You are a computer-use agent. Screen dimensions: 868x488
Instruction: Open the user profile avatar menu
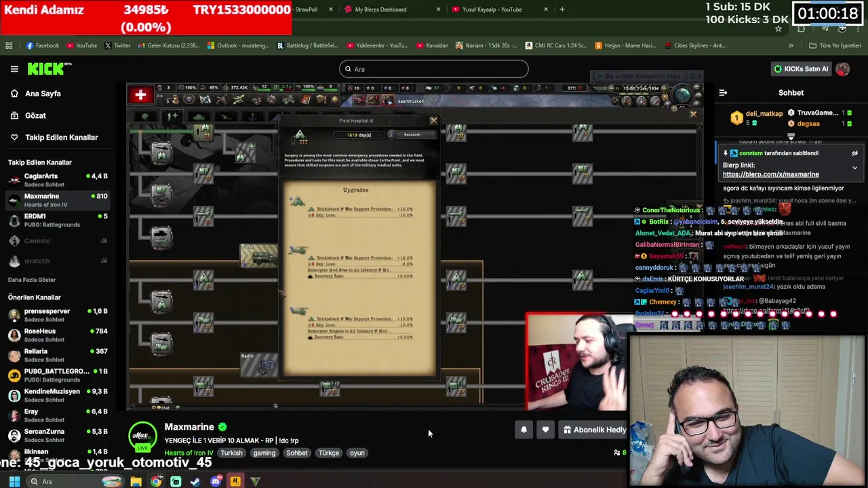(842, 68)
